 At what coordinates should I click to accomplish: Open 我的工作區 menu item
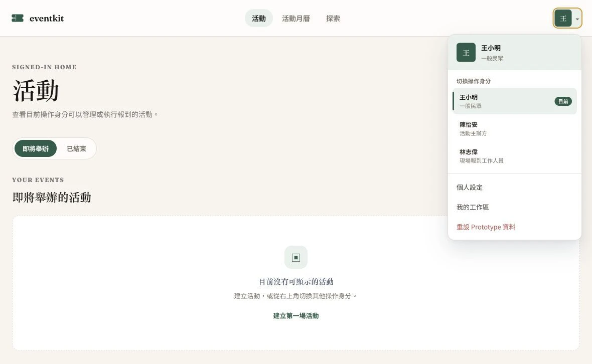[515, 207]
